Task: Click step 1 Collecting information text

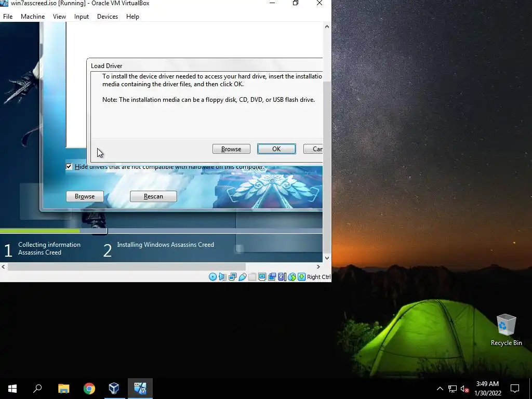Action: point(49,248)
